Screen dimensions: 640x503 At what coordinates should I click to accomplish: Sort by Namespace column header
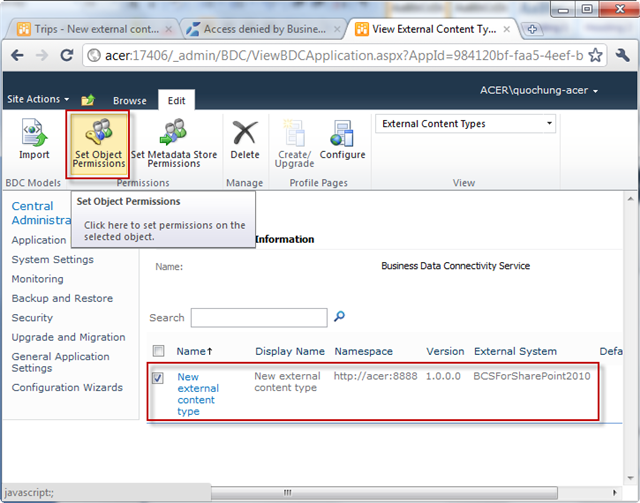(x=363, y=351)
